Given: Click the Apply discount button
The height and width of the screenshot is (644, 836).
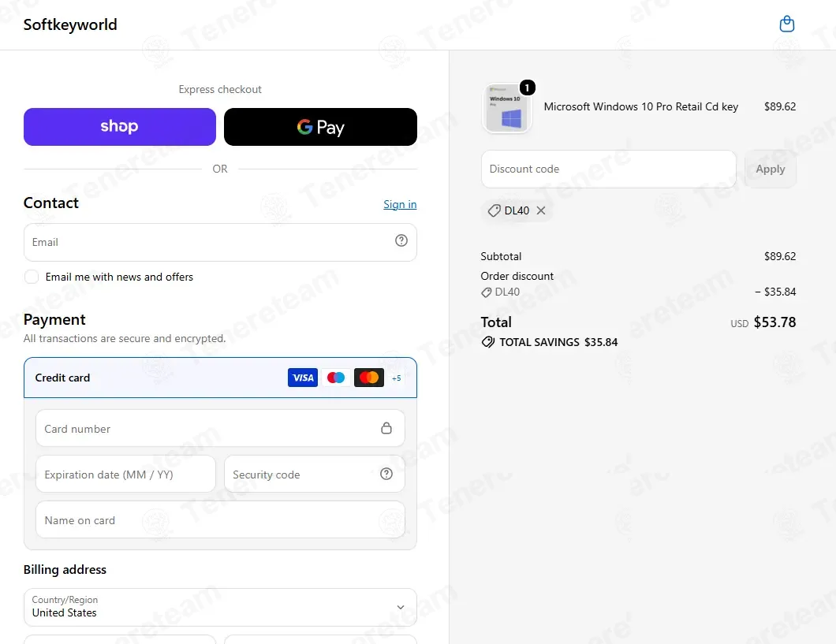Looking at the screenshot, I should tap(771, 169).
